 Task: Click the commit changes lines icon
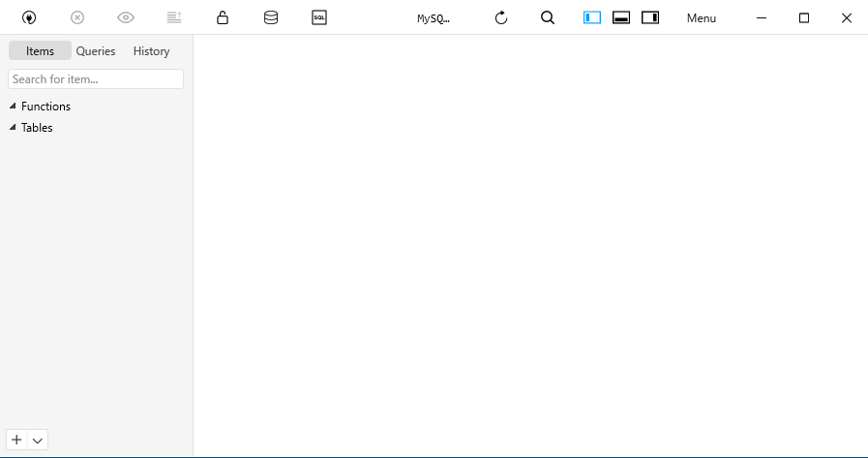(x=174, y=17)
